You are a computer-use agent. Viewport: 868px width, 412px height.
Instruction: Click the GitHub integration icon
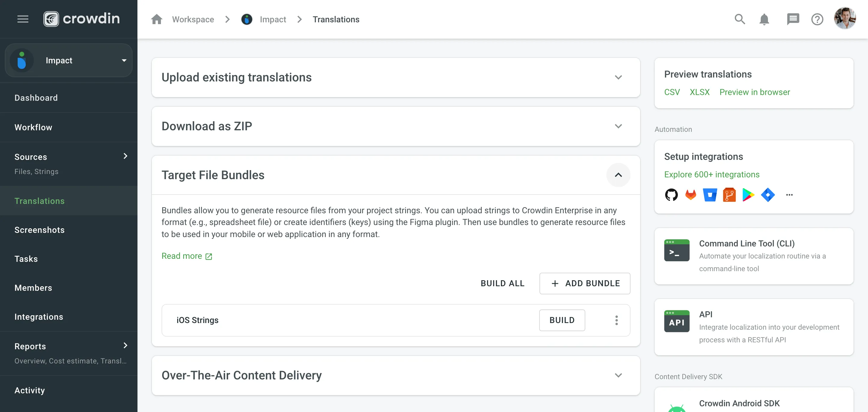click(671, 195)
